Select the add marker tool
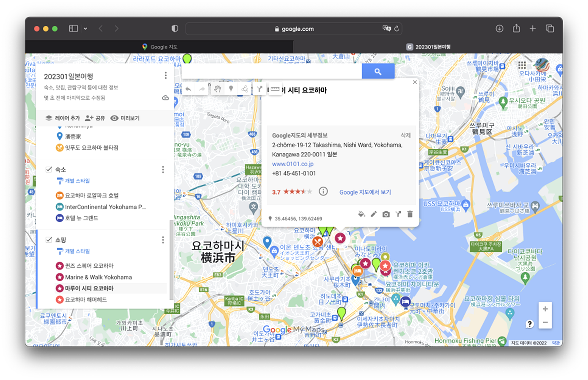Screen dimensions: 588x380 coord(231,89)
